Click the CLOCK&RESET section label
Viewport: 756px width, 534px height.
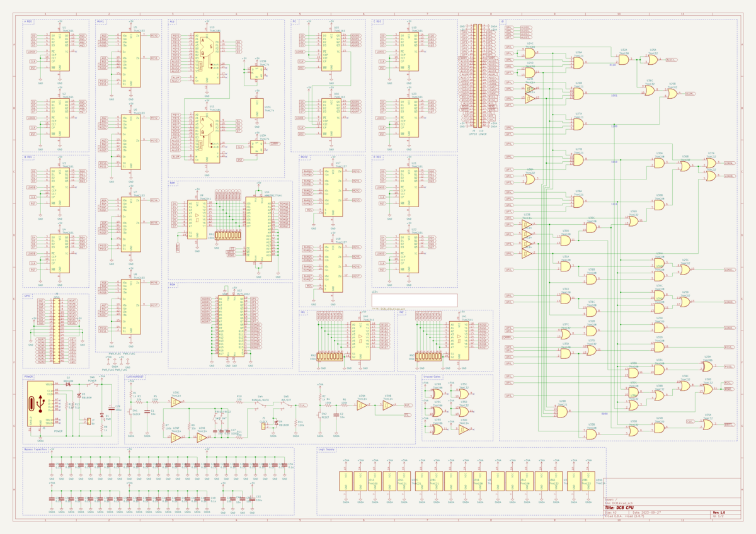pyautogui.click(x=135, y=376)
